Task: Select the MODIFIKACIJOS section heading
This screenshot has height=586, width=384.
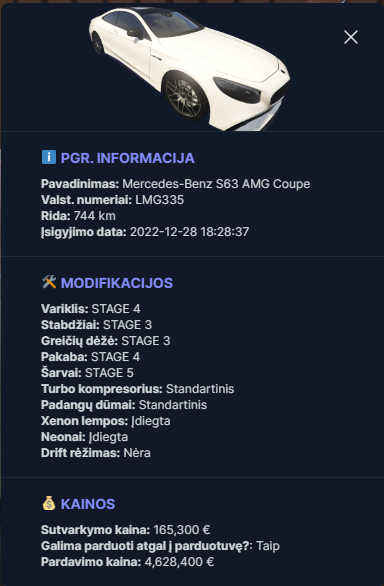Action: (117, 283)
